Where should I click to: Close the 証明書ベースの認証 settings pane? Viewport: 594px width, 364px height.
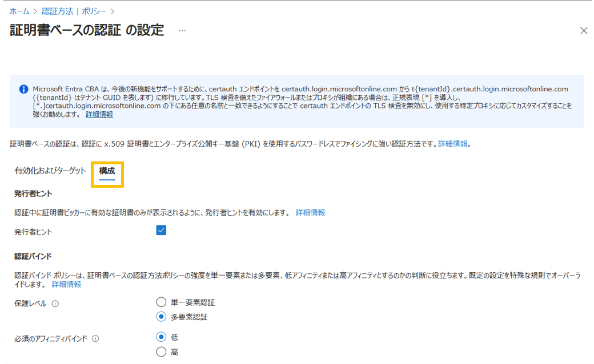pyautogui.click(x=584, y=31)
